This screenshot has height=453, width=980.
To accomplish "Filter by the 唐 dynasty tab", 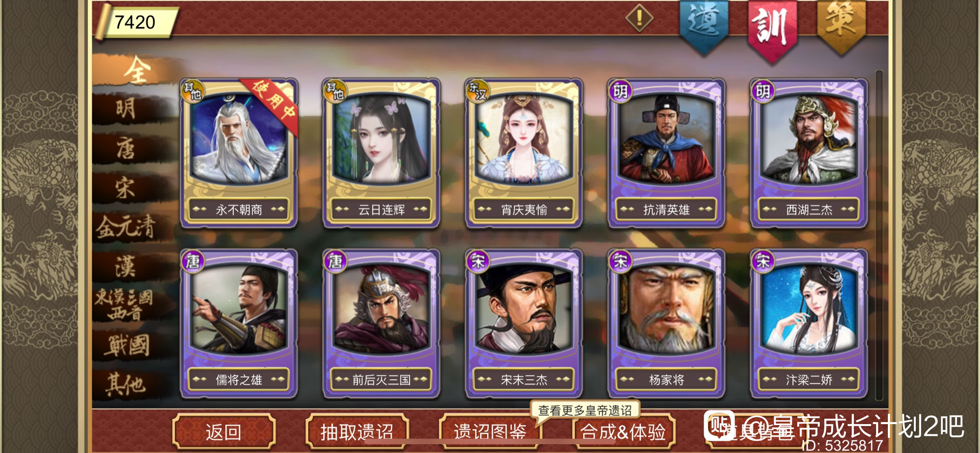I will click(126, 148).
